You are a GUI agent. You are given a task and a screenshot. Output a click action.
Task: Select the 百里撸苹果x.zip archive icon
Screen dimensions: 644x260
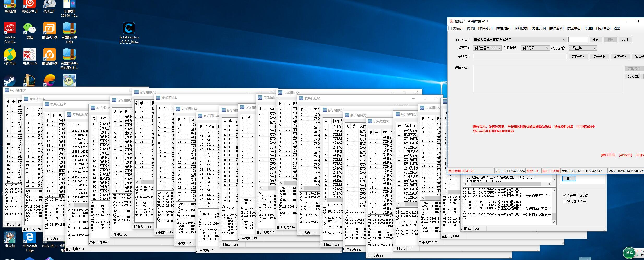point(69,33)
